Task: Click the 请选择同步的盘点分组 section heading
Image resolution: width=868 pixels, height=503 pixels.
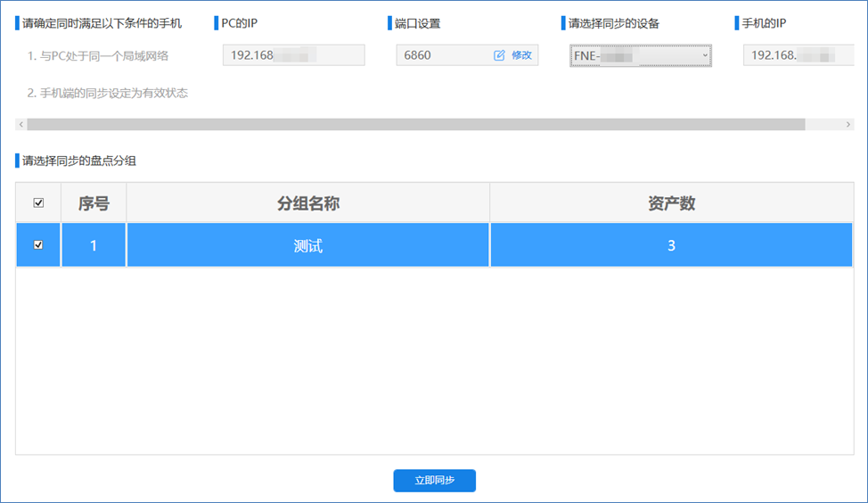Action: point(79,161)
